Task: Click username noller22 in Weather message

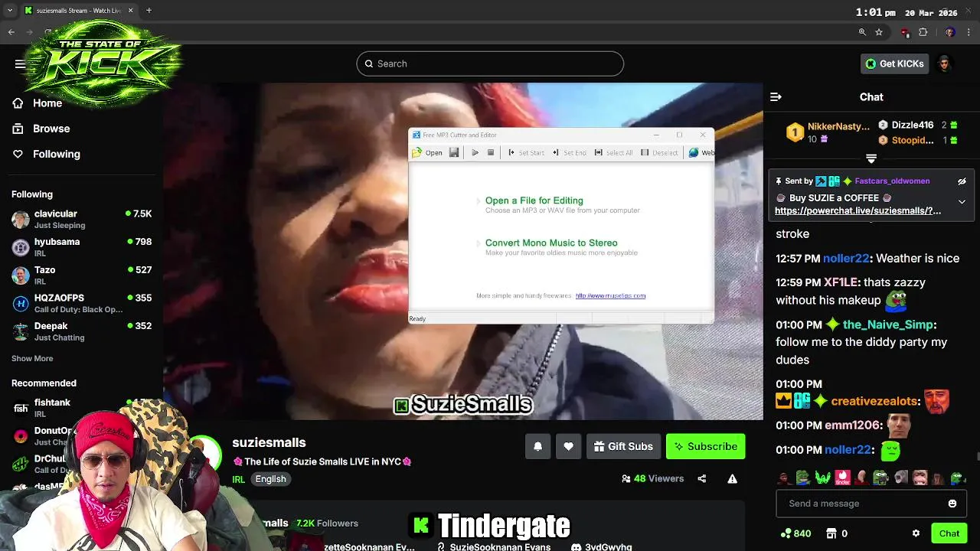Action: tap(847, 258)
